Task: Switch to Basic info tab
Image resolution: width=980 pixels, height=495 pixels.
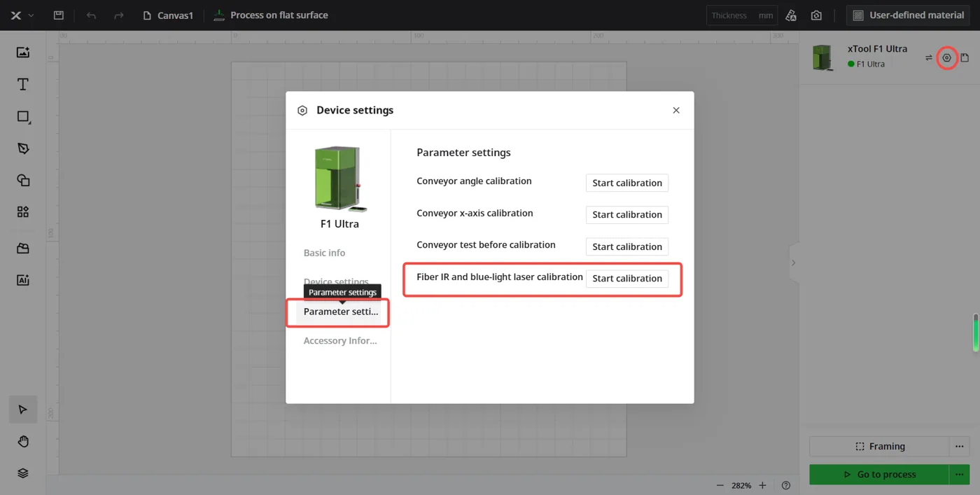Action: [x=324, y=253]
